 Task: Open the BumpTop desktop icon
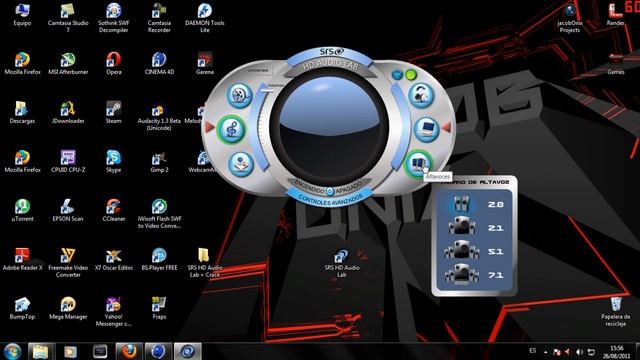click(22, 309)
